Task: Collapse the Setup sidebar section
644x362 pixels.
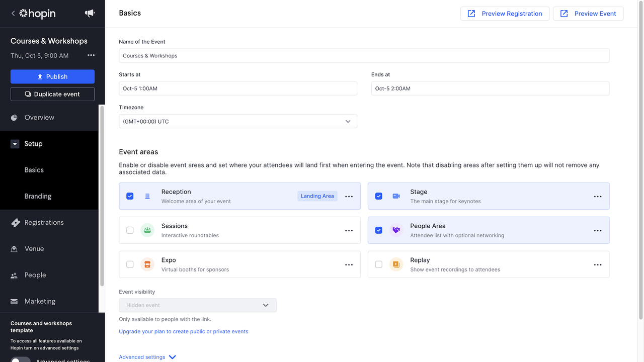Action: click(15, 144)
